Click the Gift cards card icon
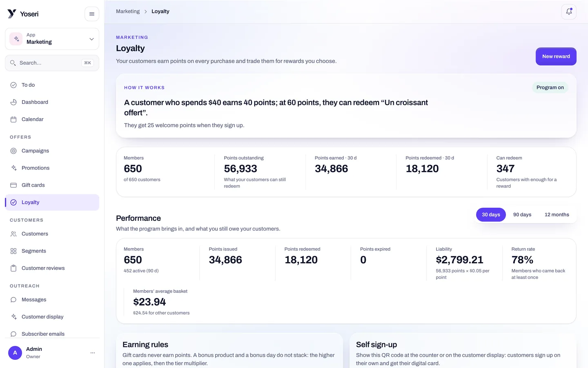This screenshot has width=588, height=368. [x=13, y=185]
